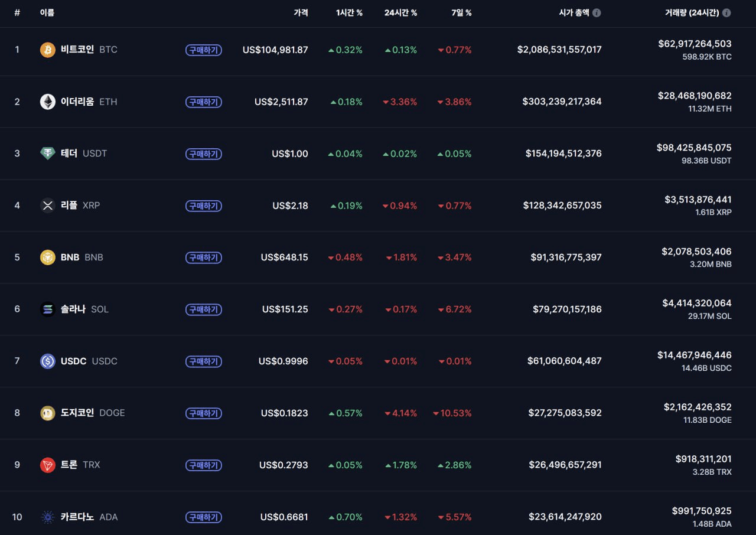
Task: Click the Tron TRX logo
Action: point(48,465)
